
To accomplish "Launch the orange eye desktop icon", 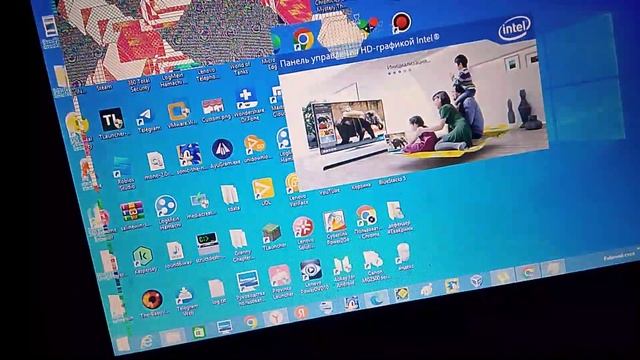I will coord(152,300).
